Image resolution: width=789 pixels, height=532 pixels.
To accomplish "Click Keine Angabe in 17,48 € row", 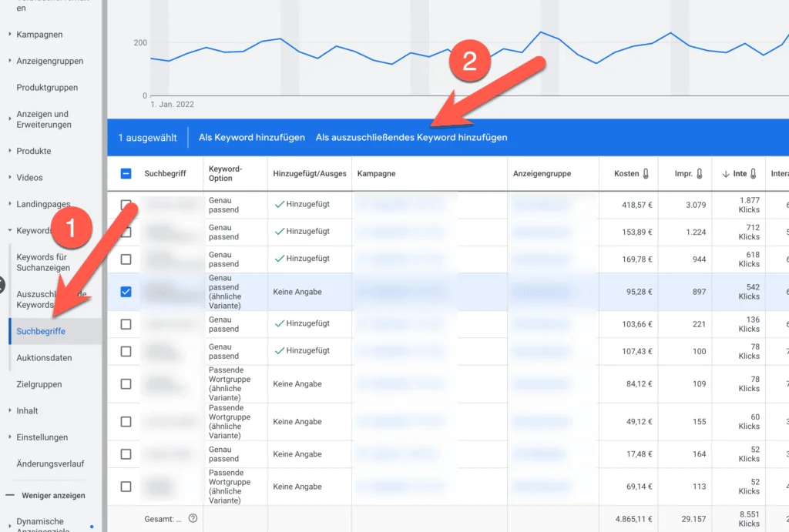I will click(297, 454).
